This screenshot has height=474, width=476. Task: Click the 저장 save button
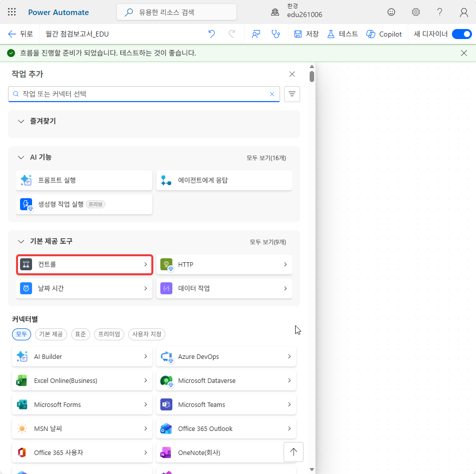pos(306,34)
